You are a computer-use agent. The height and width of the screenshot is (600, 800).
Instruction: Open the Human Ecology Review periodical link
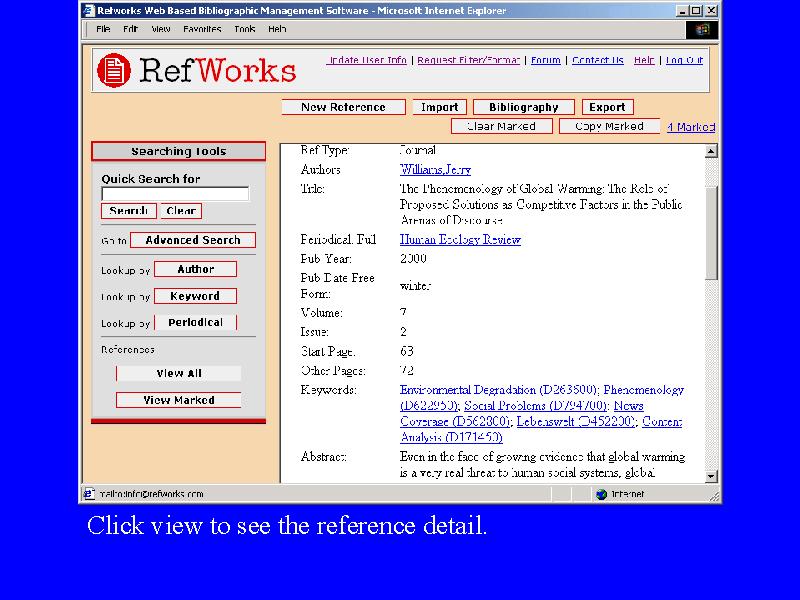pyautogui.click(x=460, y=239)
